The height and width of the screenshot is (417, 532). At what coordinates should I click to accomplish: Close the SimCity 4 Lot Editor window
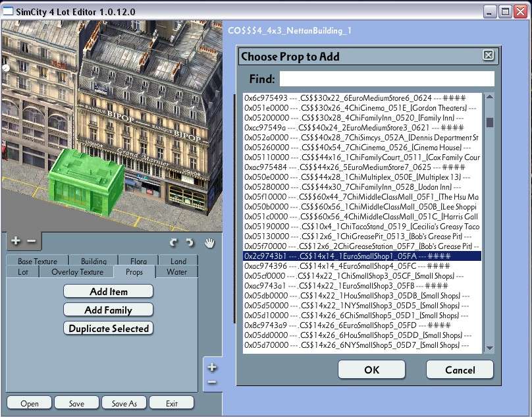[520, 12]
